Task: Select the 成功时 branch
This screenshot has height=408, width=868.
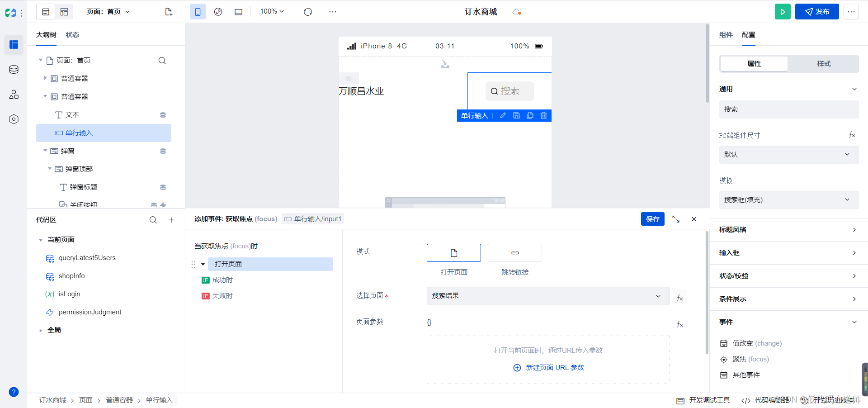Action: (x=217, y=280)
